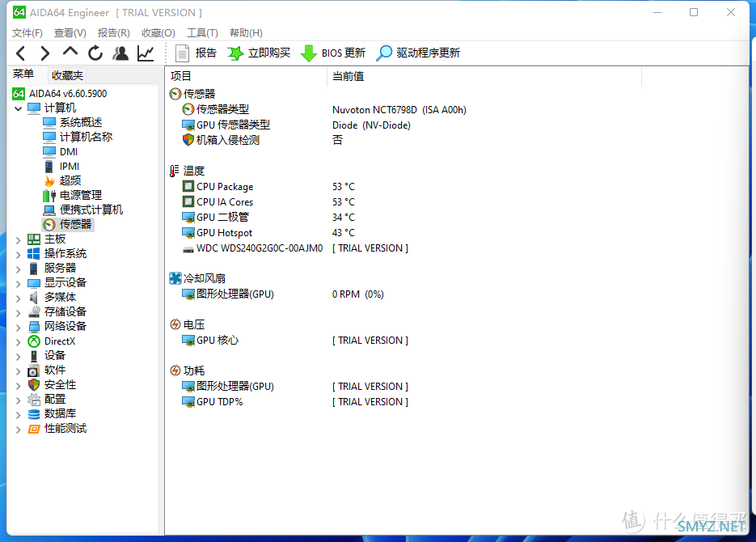Select the GPU Hotspot row
Image resolution: width=756 pixels, height=542 pixels.
pyautogui.click(x=224, y=233)
